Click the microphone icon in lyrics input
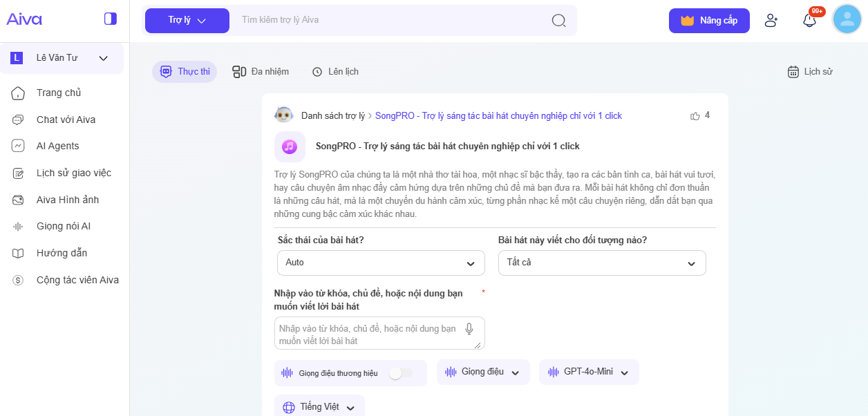The width and height of the screenshot is (868, 416). [469, 330]
